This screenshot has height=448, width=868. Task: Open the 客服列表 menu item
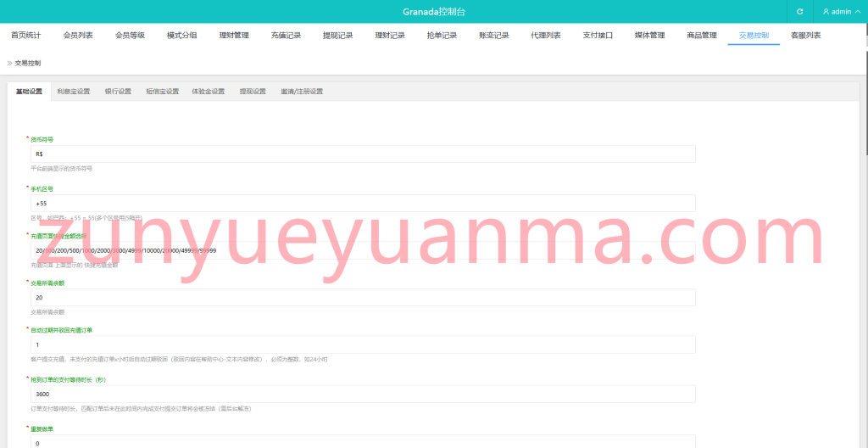806,36
